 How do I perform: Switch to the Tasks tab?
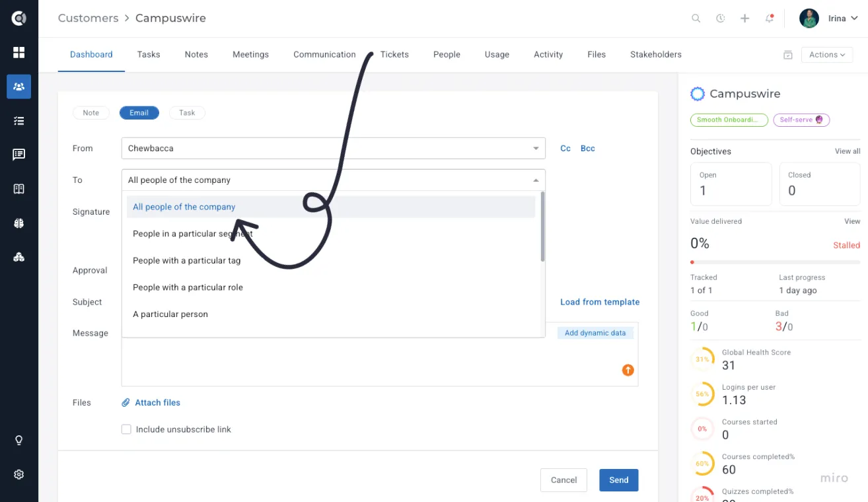click(149, 55)
